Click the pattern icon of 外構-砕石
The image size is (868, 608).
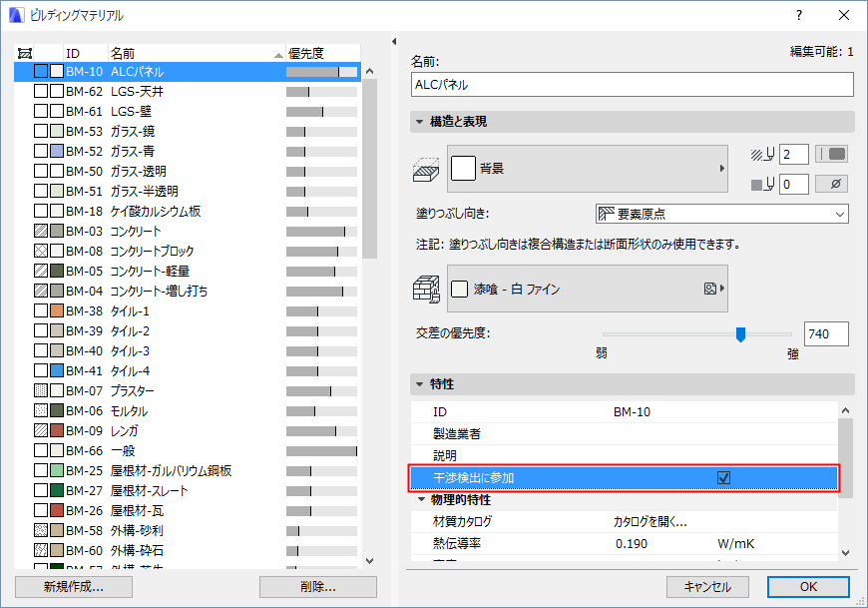point(41,550)
